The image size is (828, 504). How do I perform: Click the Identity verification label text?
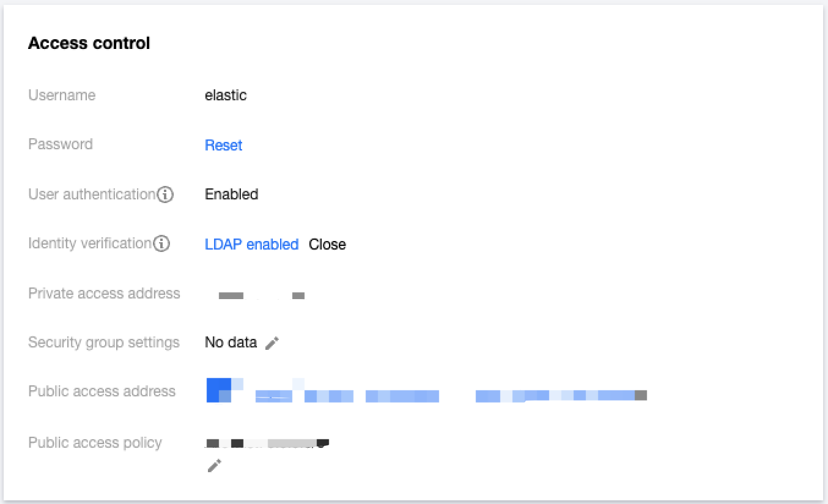90,243
